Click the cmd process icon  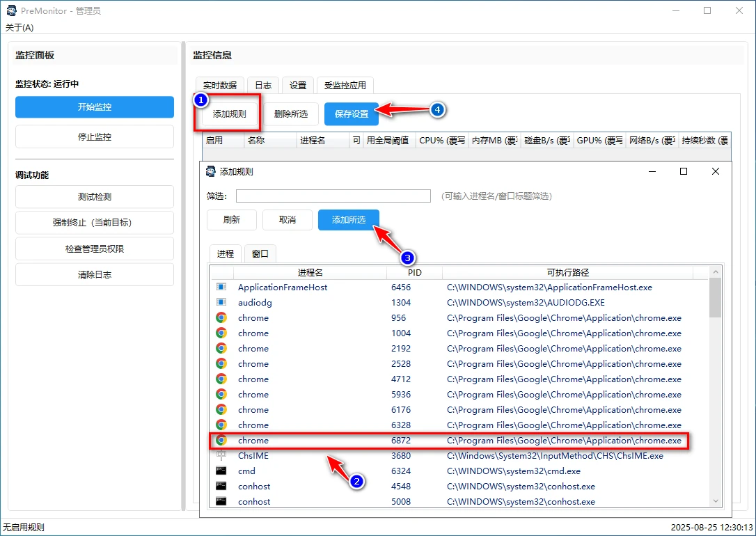click(x=223, y=471)
